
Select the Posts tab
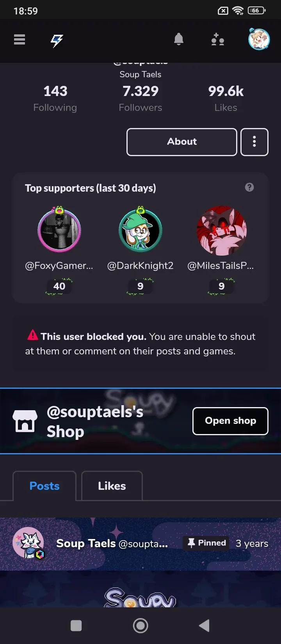click(44, 486)
